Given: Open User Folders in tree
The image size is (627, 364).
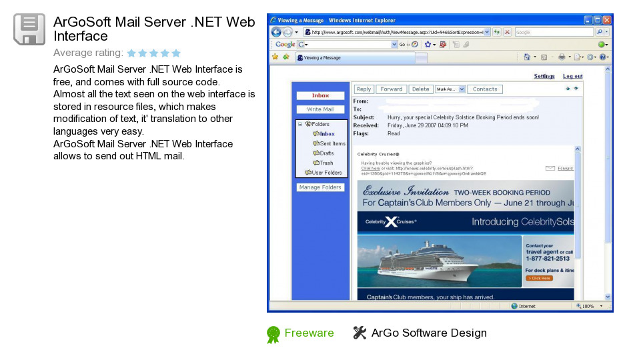Looking at the screenshot, I should 323,173.
